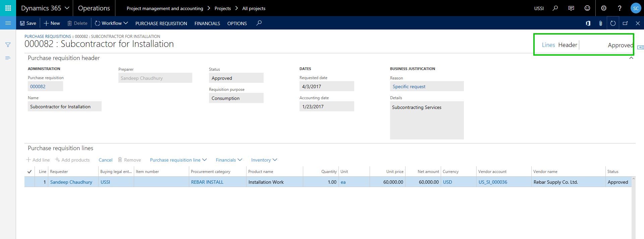Open the FINANCIALS tab
This screenshot has height=239, width=644.
click(x=207, y=23)
